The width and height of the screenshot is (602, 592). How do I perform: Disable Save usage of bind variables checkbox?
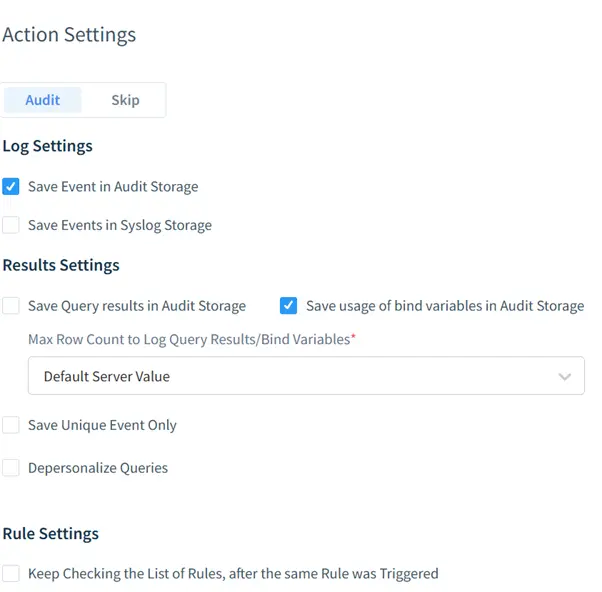289,306
